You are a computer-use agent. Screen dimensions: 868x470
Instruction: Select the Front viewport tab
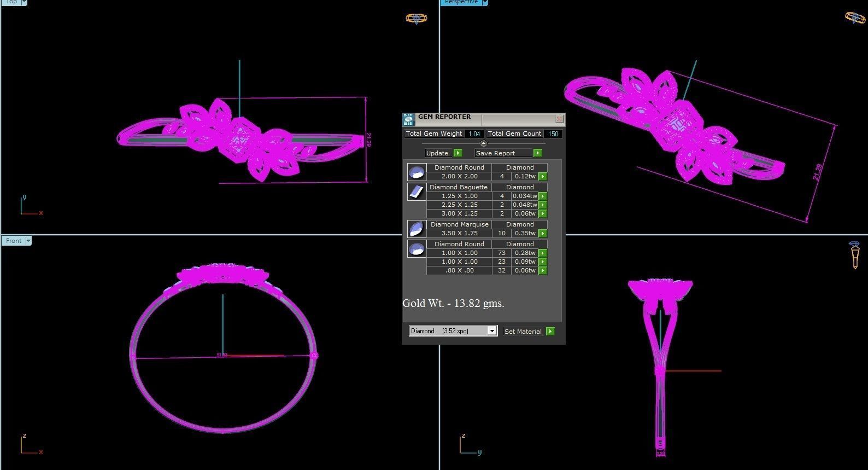point(14,241)
